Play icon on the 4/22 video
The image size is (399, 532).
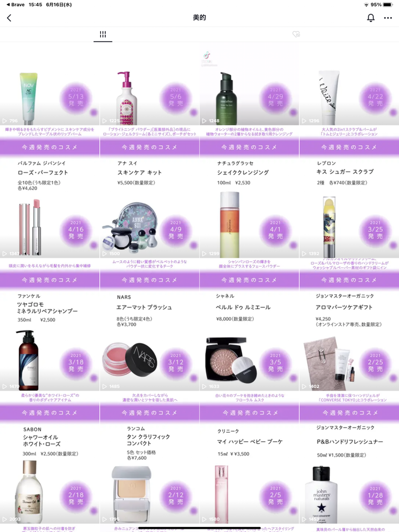(x=304, y=121)
